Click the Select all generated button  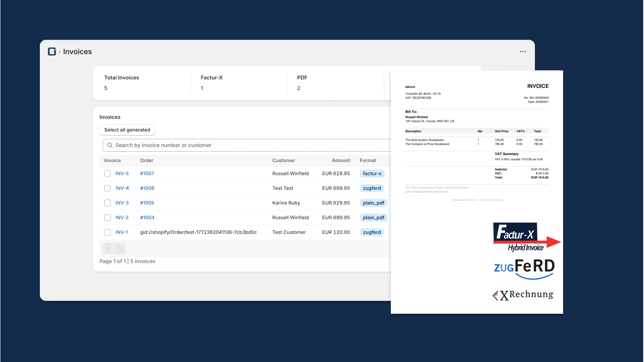tap(127, 130)
